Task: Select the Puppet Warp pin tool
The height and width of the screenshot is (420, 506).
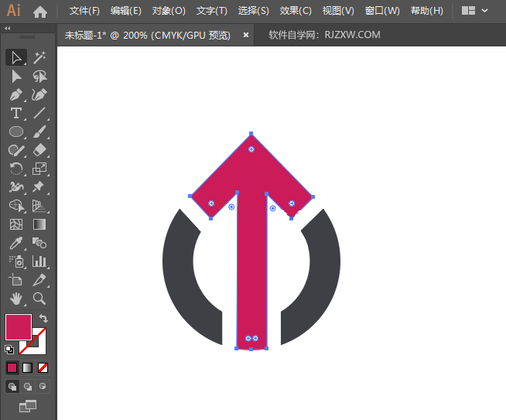Action: pyautogui.click(x=39, y=187)
